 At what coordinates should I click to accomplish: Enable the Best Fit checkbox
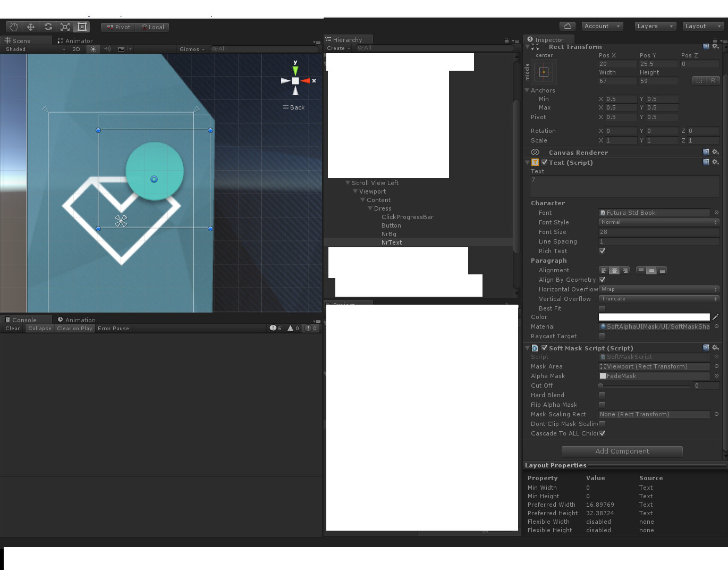coord(602,308)
